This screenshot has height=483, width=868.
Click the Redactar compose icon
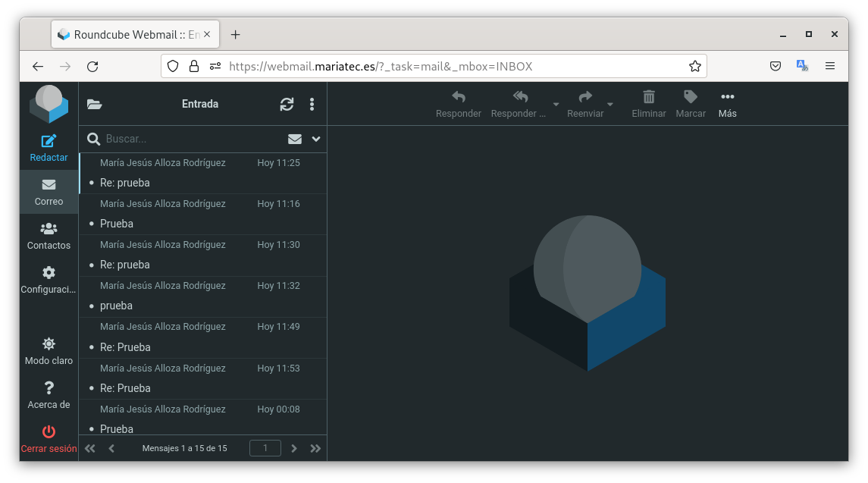coord(49,141)
